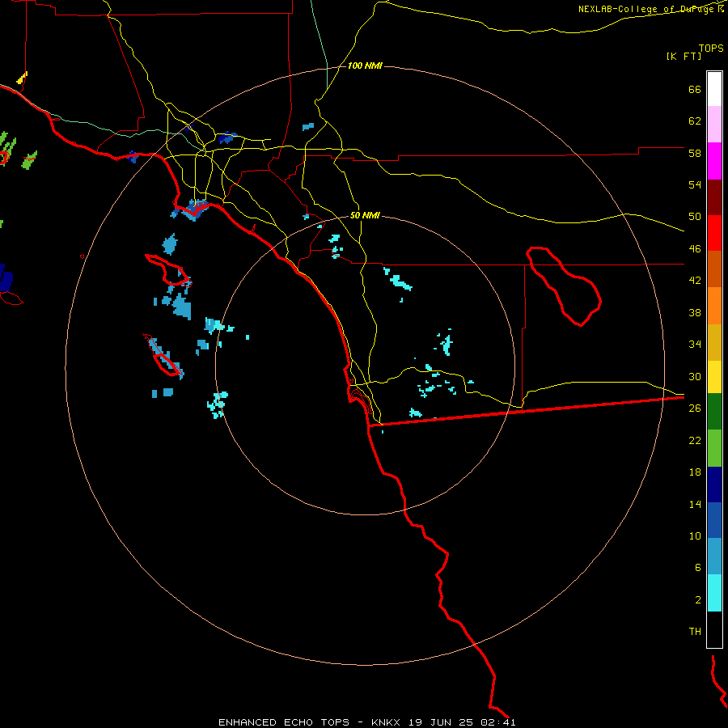The height and width of the screenshot is (728, 728).
Task: Click legend value 30
Action: coord(695,376)
